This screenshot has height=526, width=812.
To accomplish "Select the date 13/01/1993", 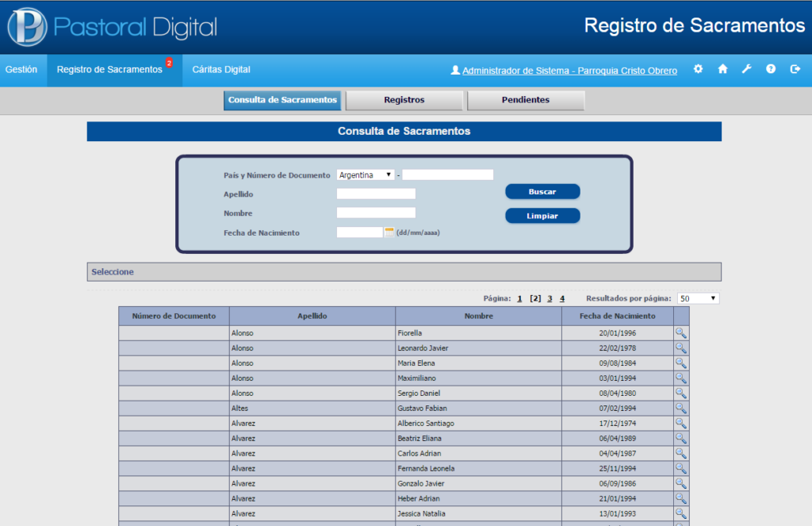I will click(617, 513).
